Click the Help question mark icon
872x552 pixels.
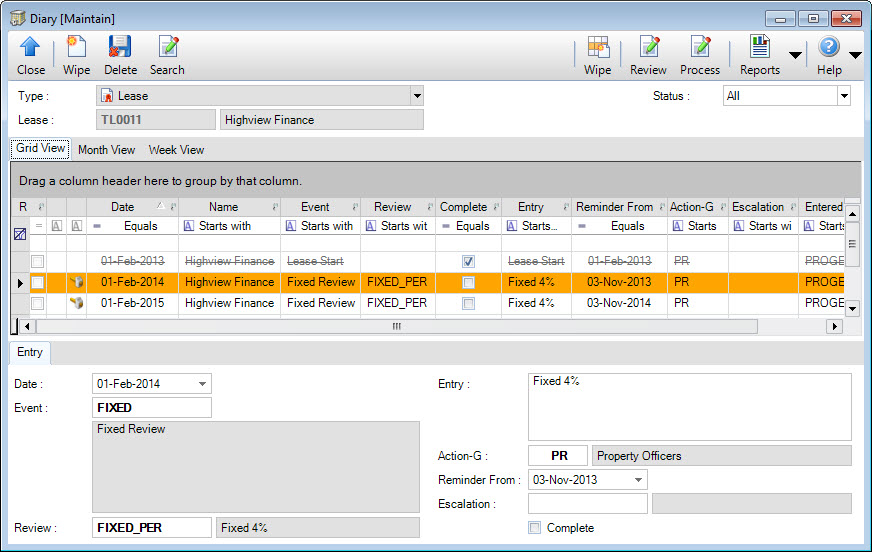(829, 47)
